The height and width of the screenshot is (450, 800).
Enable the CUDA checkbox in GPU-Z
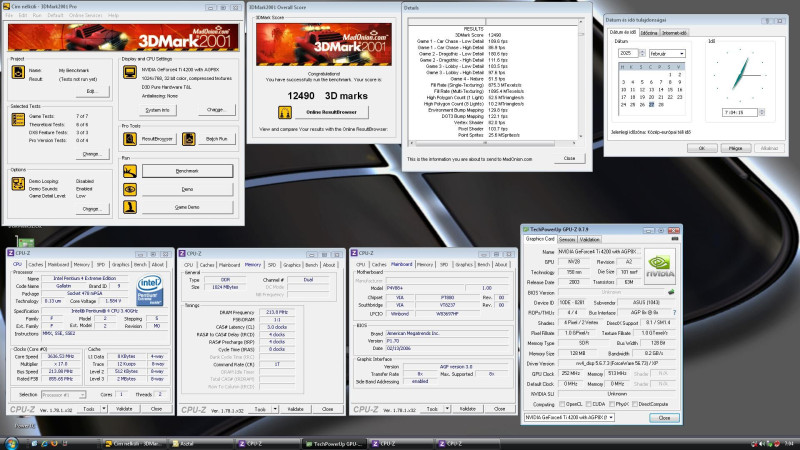coord(588,404)
